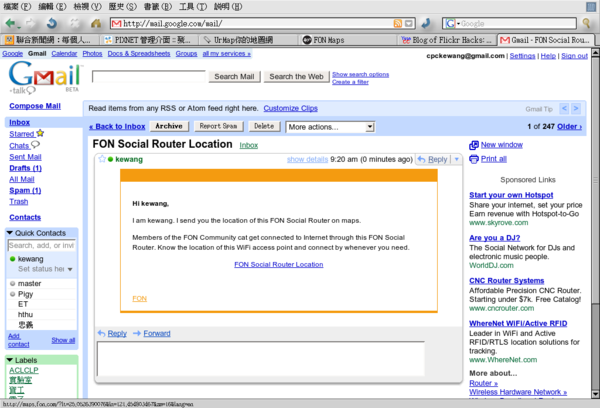Click Show details for the message
Image resolution: width=600 pixels, height=408 pixels.
(x=307, y=159)
